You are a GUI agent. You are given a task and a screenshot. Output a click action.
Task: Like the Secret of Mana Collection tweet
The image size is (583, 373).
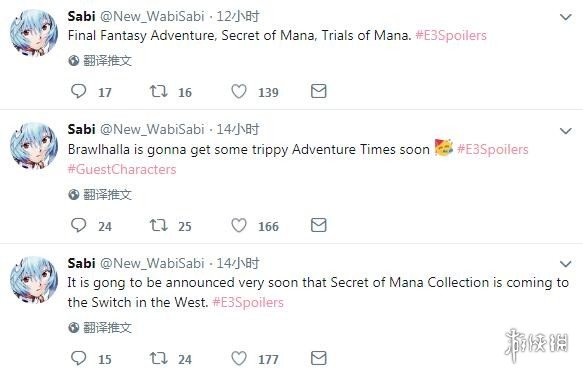(x=239, y=358)
